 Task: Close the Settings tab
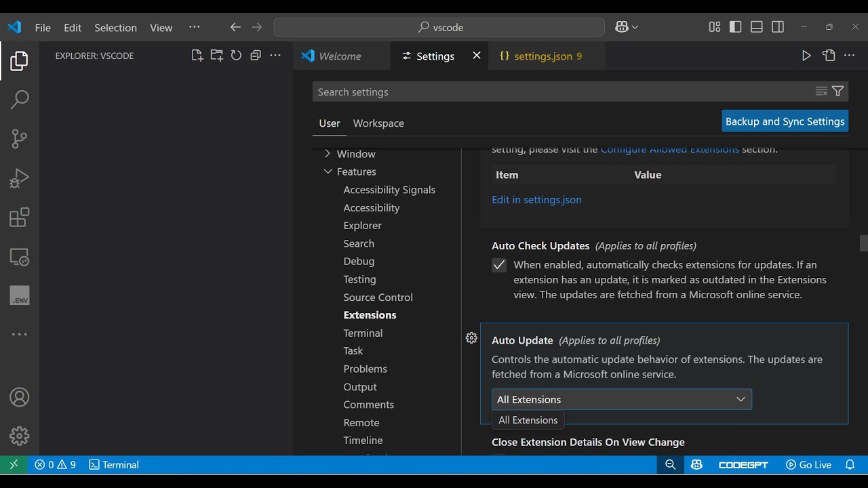tap(477, 56)
